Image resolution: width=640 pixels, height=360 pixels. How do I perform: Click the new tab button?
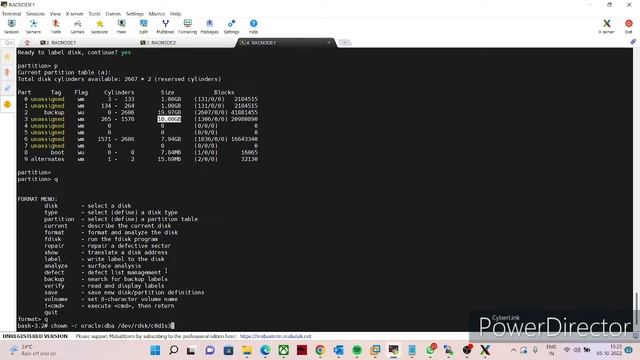tap(344, 42)
